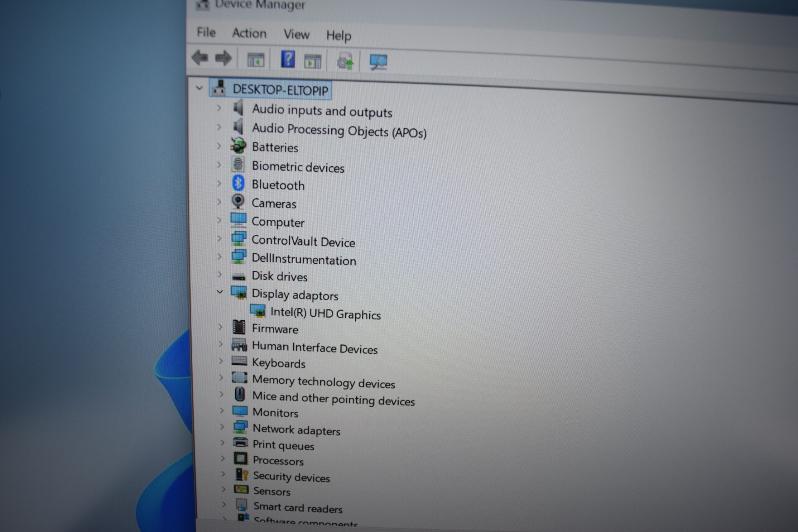Click the Network adapters icon
This screenshot has width=798, height=532.
coord(240,427)
